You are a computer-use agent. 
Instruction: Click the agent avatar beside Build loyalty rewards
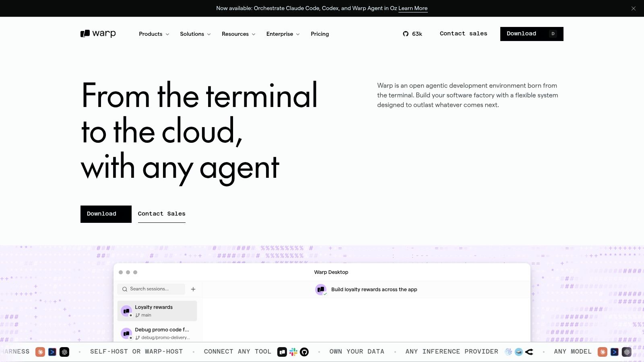click(321, 290)
